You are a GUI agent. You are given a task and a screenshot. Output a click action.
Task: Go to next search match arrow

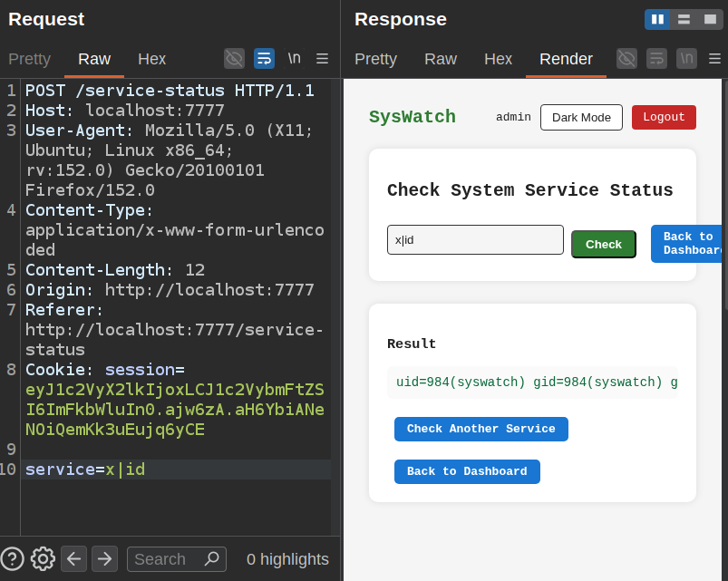click(104, 558)
